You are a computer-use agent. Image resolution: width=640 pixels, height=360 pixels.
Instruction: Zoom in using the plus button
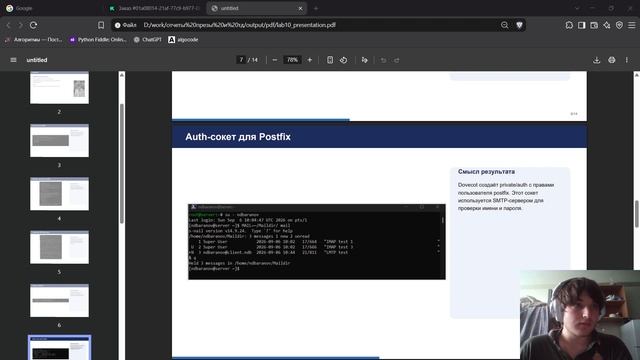click(310, 60)
